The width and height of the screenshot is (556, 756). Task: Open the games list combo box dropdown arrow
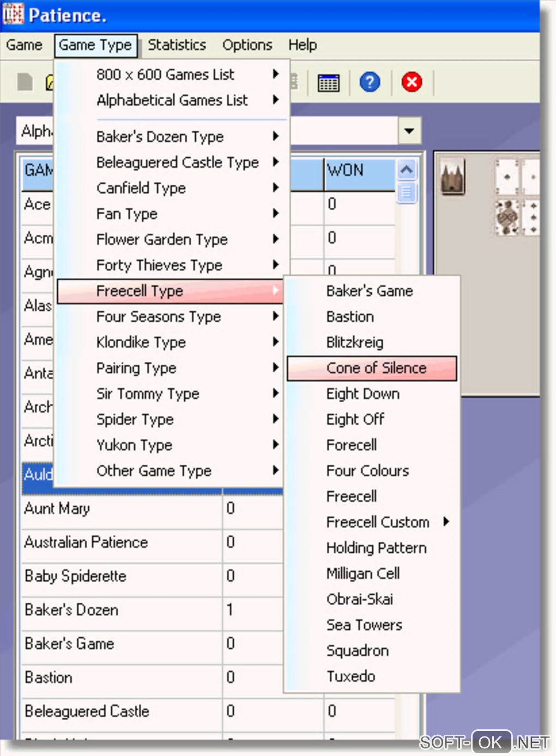click(409, 131)
